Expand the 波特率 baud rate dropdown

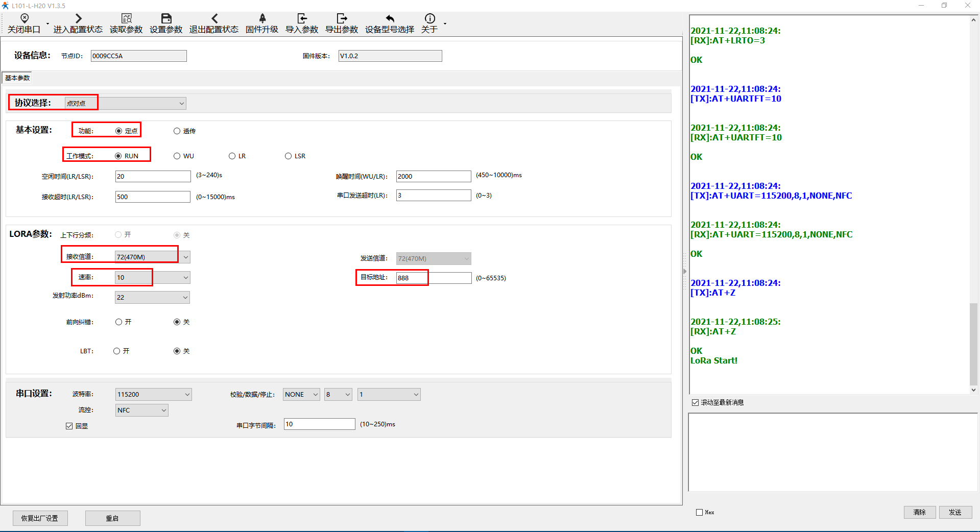click(x=187, y=394)
